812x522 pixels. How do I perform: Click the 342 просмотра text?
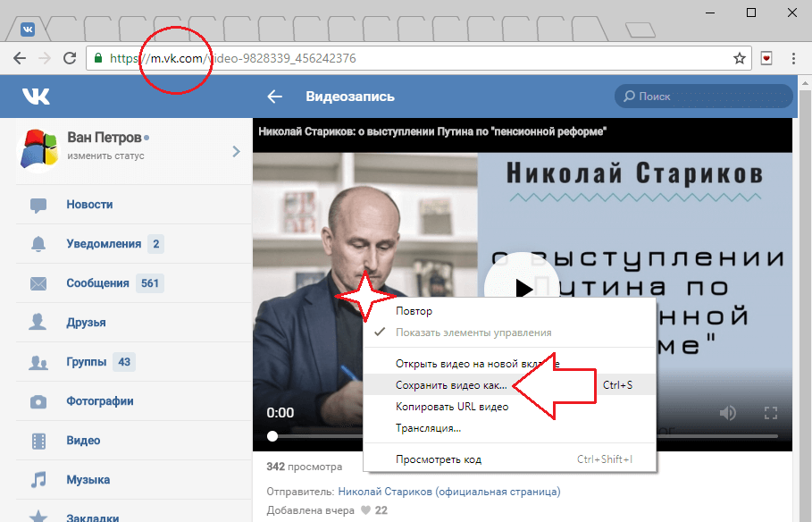[304, 467]
